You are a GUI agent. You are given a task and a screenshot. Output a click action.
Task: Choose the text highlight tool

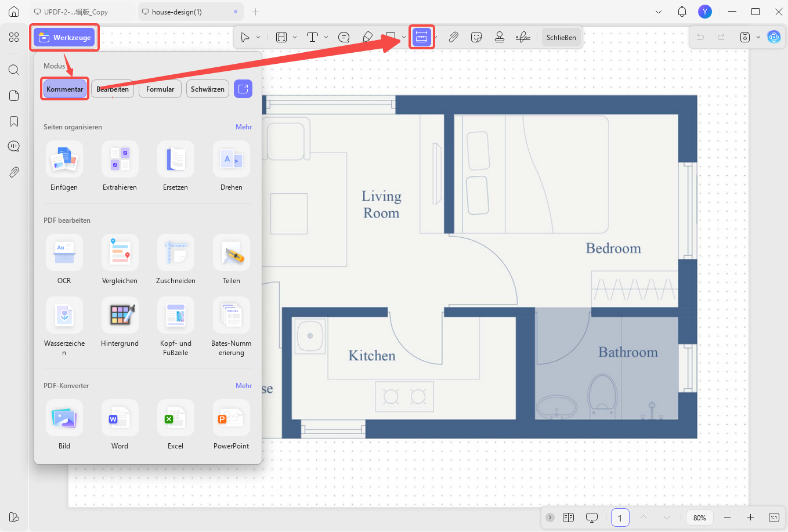tap(281, 37)
